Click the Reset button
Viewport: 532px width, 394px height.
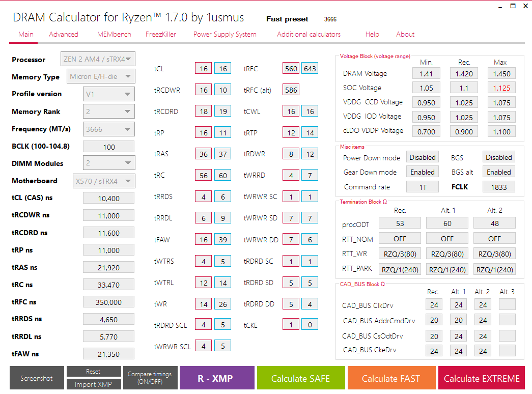point(94,372)
